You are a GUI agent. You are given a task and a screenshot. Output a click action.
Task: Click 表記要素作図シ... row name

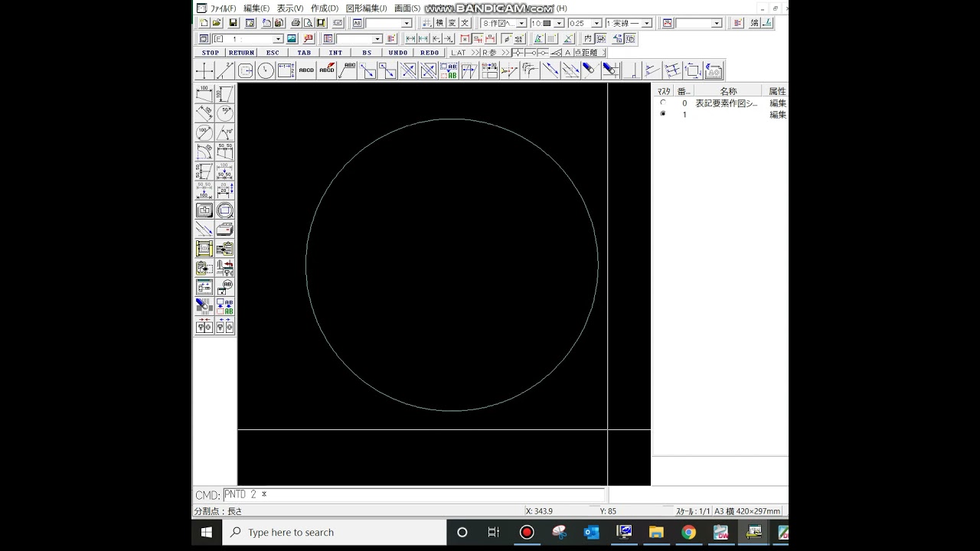coord(726,103)
